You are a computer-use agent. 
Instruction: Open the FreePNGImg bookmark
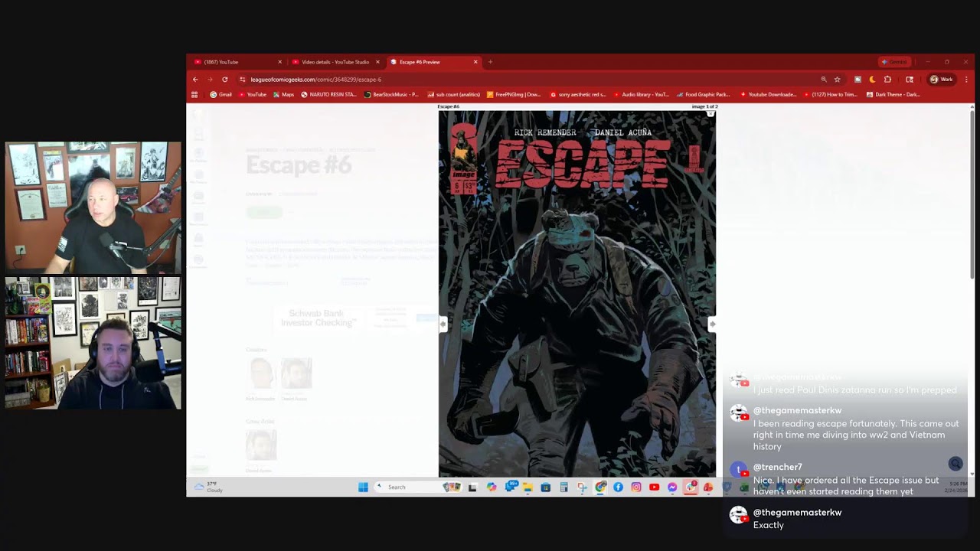pos(514,95)
